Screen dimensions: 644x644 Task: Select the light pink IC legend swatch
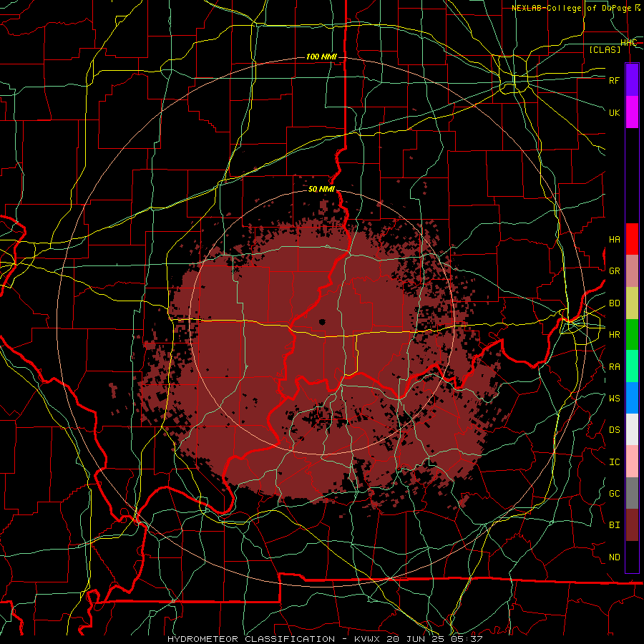tap(632, 462)
